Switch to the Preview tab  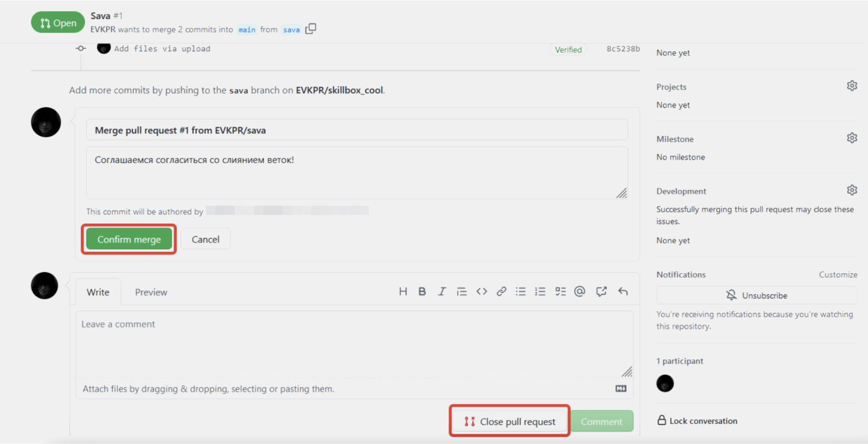151,292
